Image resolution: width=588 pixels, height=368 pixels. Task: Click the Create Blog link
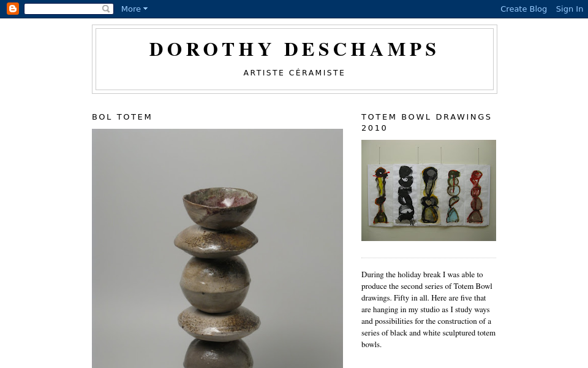(x=523, y=9)
